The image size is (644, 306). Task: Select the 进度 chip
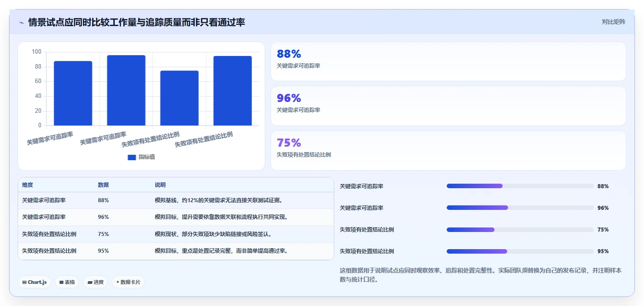95,282
